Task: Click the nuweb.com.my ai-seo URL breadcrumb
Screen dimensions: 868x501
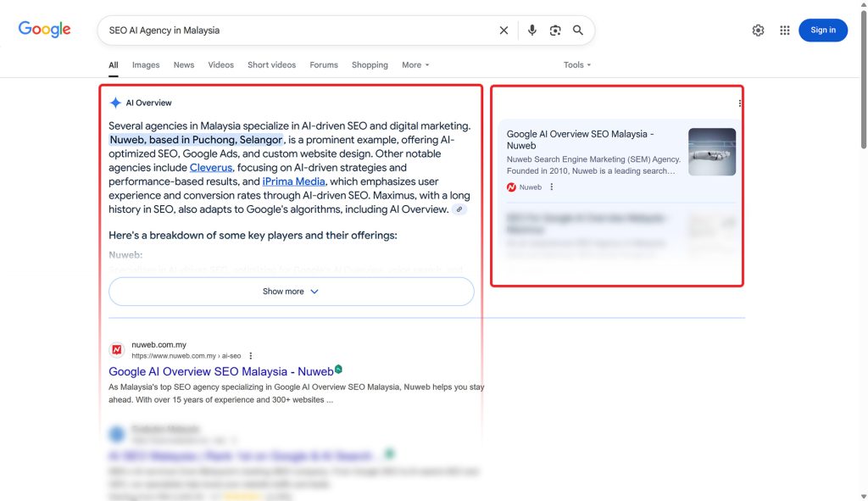Action: tap(186, 356)
